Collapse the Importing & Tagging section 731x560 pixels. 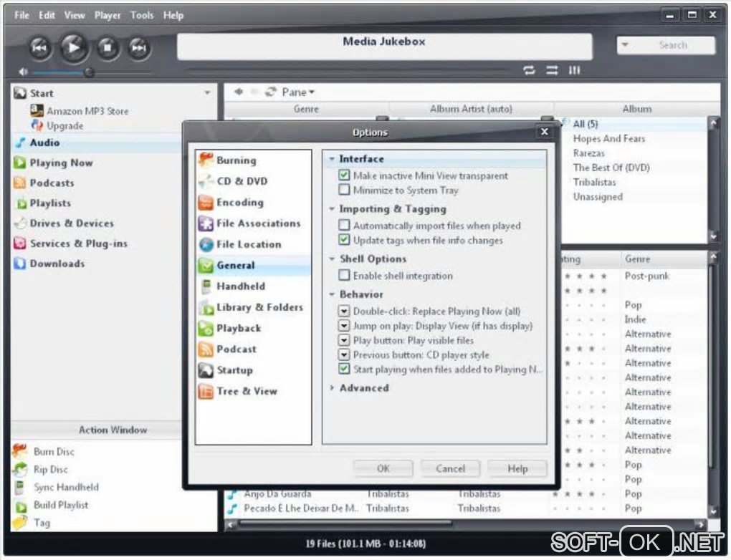[332, 208]
